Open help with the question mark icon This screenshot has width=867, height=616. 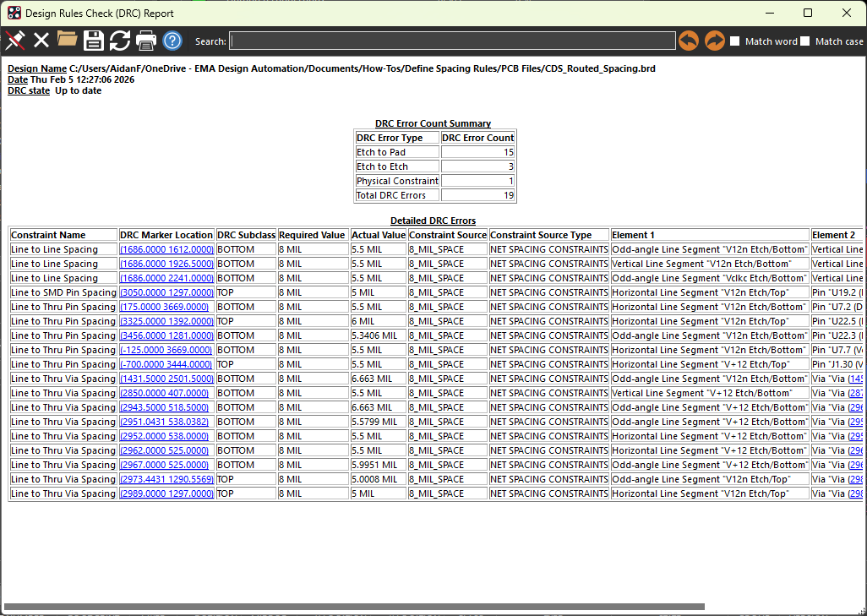pos(172,41)
